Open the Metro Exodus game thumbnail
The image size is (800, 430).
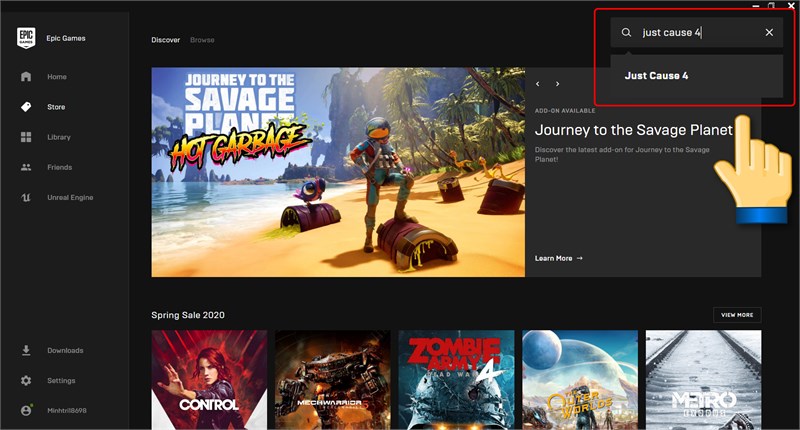tap(704, 380)
